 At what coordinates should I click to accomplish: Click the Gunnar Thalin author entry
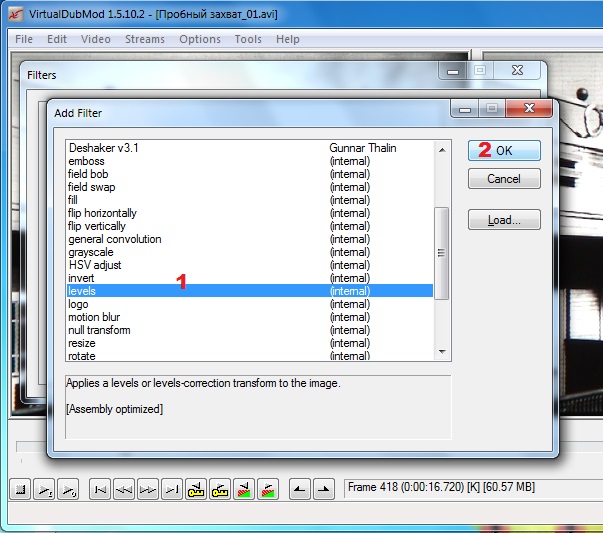point(363,148)
